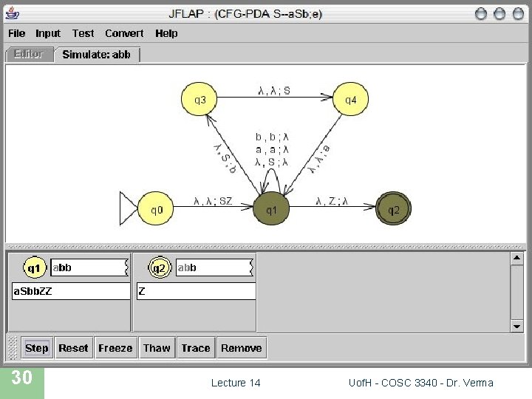The image size is (532, 399).
Task: Click the Remove button
Action: coord(242,348)
